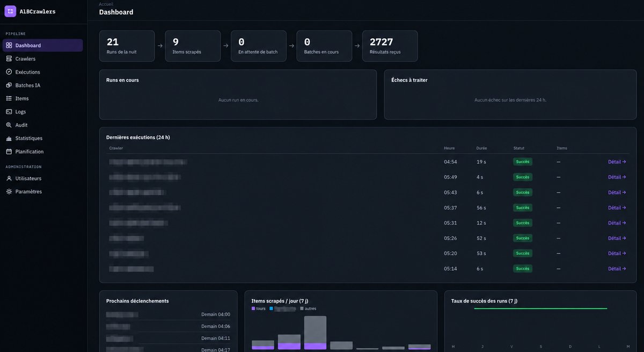Click the Prochains déclenchements heading

tap(137, 301)
